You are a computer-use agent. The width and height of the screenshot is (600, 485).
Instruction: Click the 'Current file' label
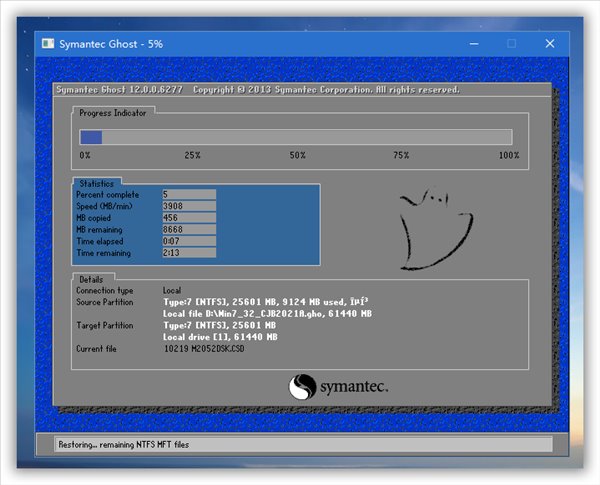96,349
